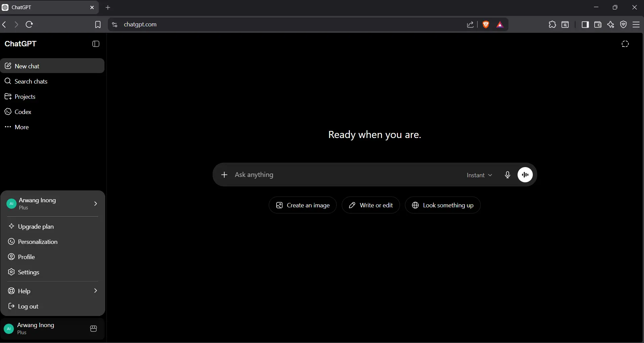Click Log out in account menu
The height and width of the screenshot is (343, 644).
click(52, 306)
